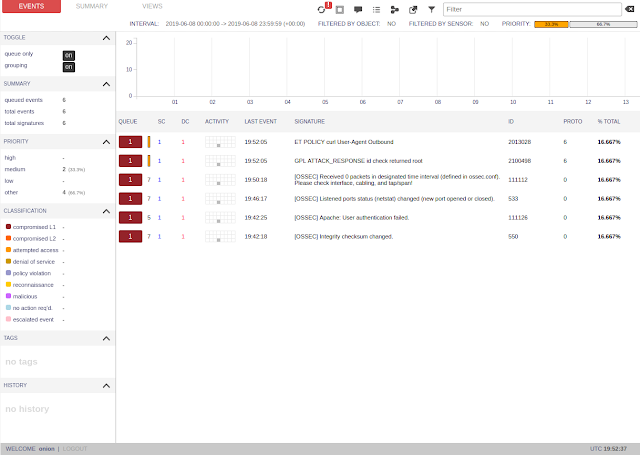Click into the Filter text box

coord(532,9)
